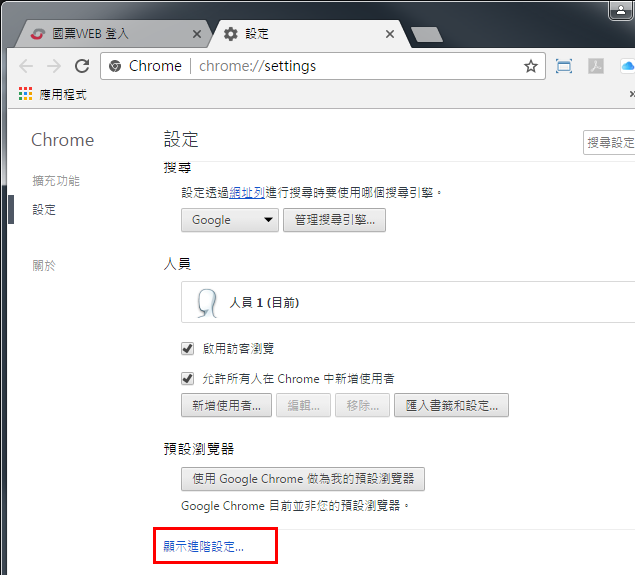Image resolution: width=635 pixels, height=575 pixels.
Task: Open the Chrome user profile button
Action: pyautogui.click(x=621, y=10)
